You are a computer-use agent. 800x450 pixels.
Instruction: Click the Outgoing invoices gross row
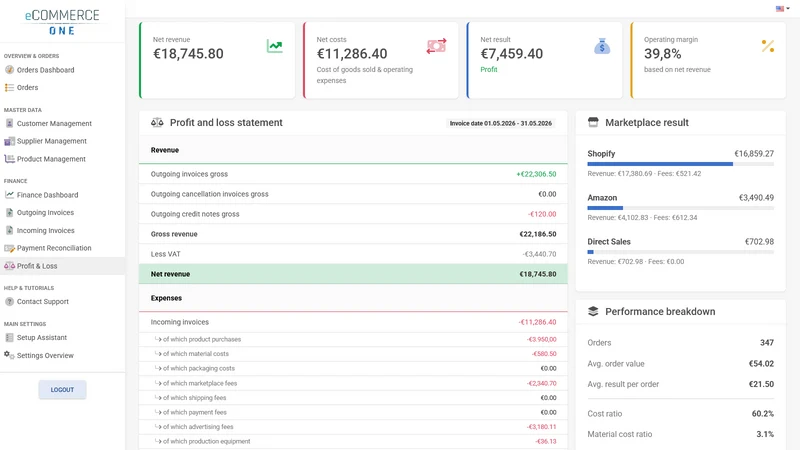tap(353, 174)
